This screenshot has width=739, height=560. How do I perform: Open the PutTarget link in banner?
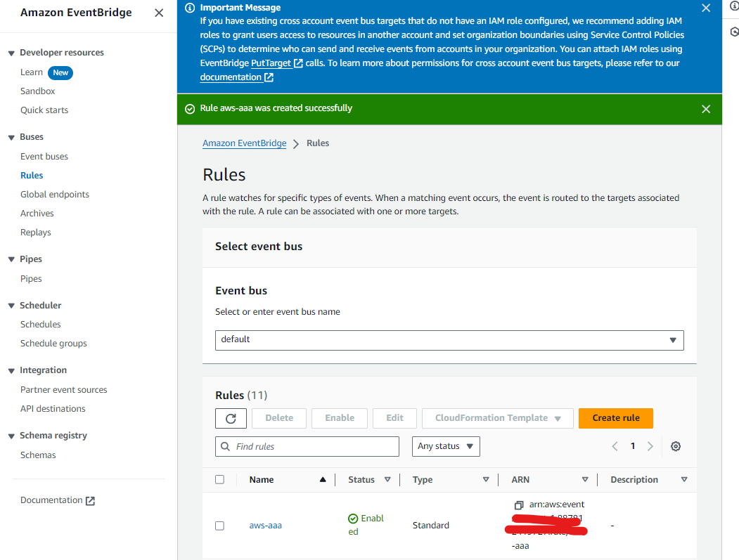(271, 63)
